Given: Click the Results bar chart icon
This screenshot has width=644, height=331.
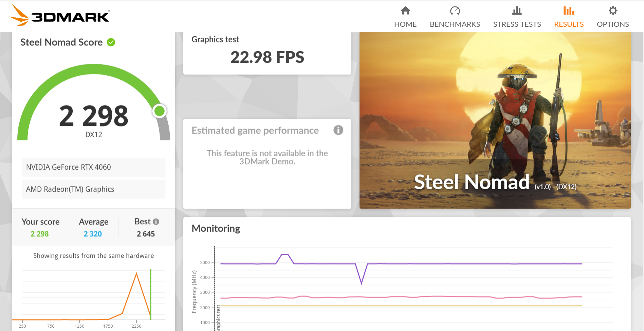Looking at the screenshot, I should 569,11.
